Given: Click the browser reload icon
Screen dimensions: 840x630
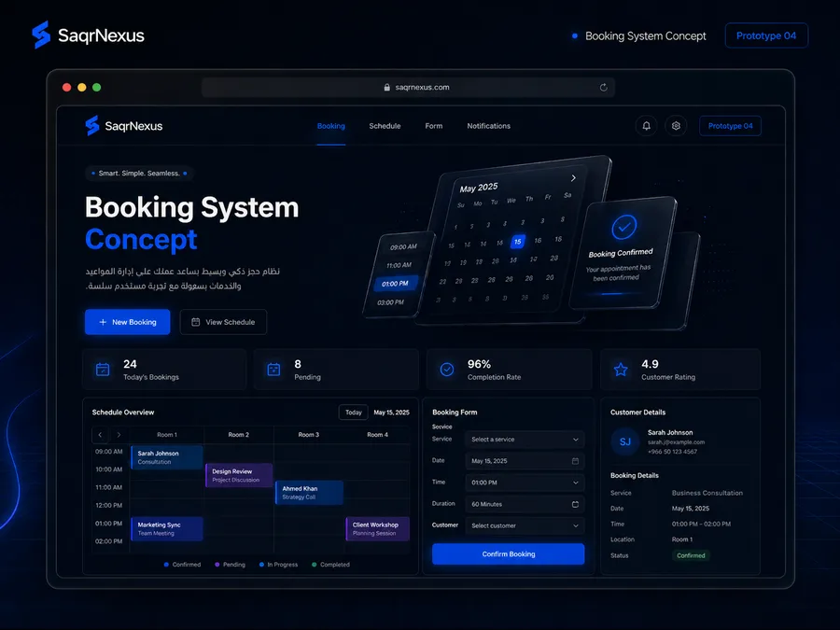Looking at the screenshot, I should point(604,88).
